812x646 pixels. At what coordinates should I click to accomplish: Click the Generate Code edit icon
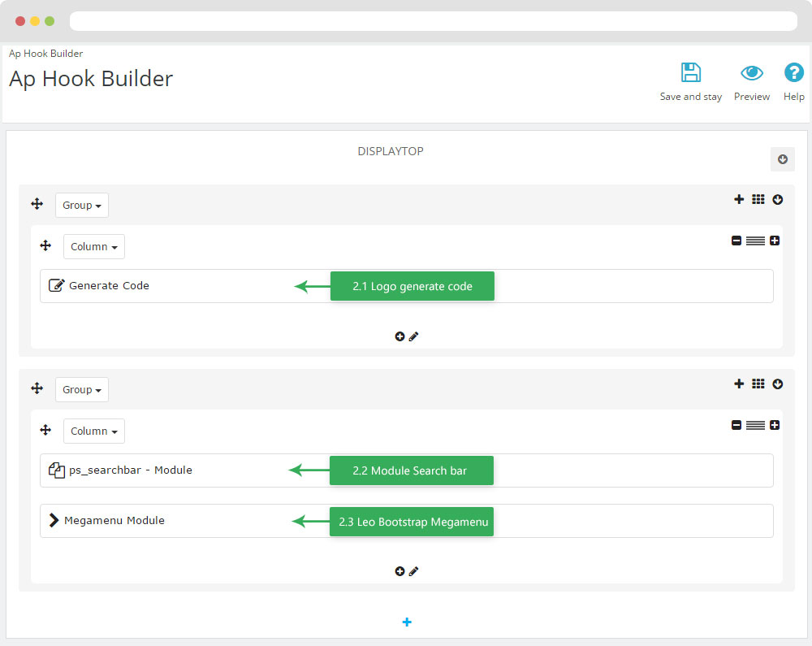(x=56, y=285)
